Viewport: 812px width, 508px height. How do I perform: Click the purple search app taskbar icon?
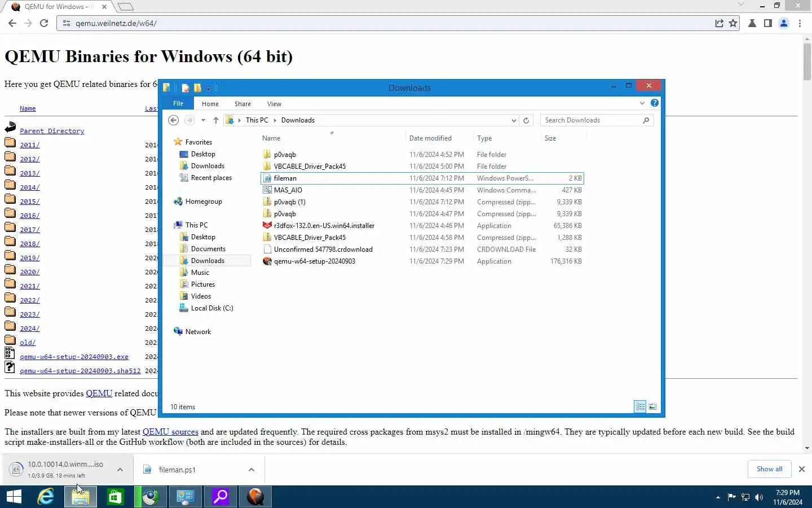coord(220,497)
